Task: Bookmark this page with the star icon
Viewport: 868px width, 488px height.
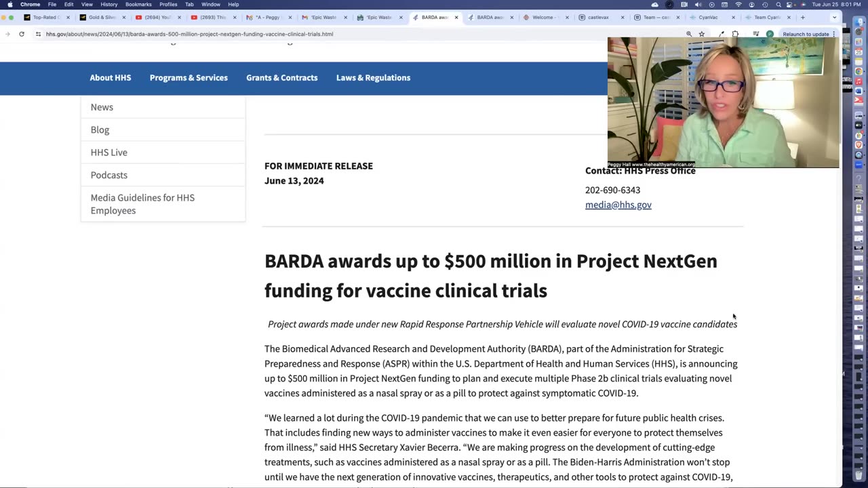Action: [x=702, y=34]
